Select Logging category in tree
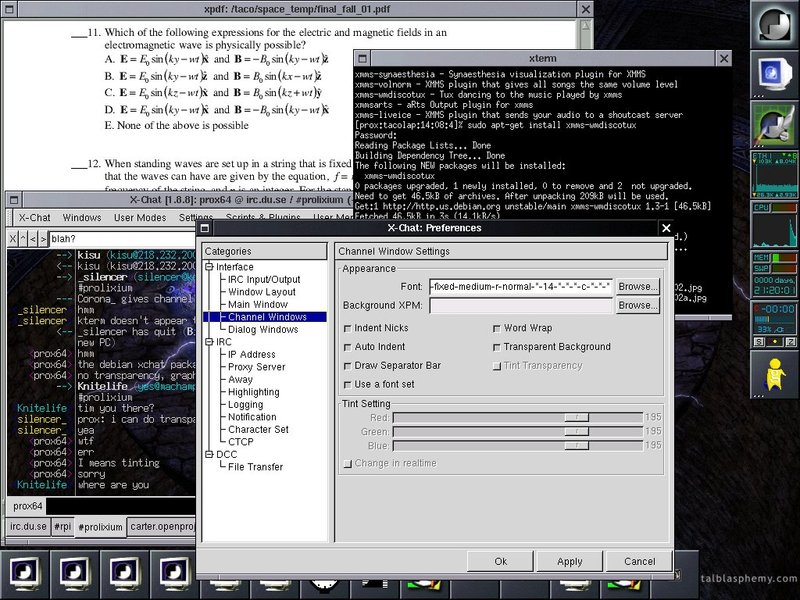The image size is (800, 600). tap(245, 405)
